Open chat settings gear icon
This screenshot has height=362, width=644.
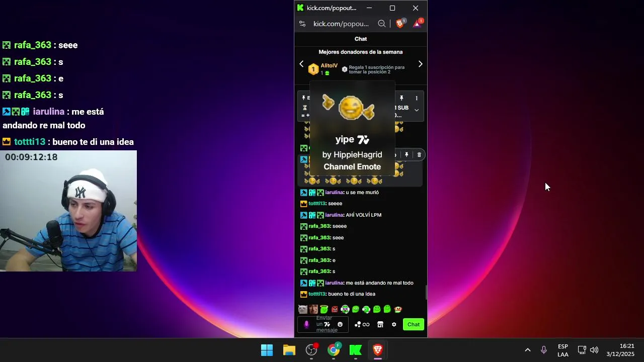(394, 324)
